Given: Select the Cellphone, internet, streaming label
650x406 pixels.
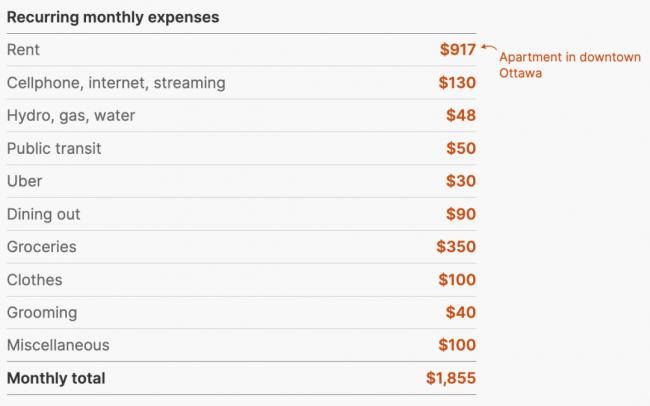Looking at the screenshot, I should point(116,83).
